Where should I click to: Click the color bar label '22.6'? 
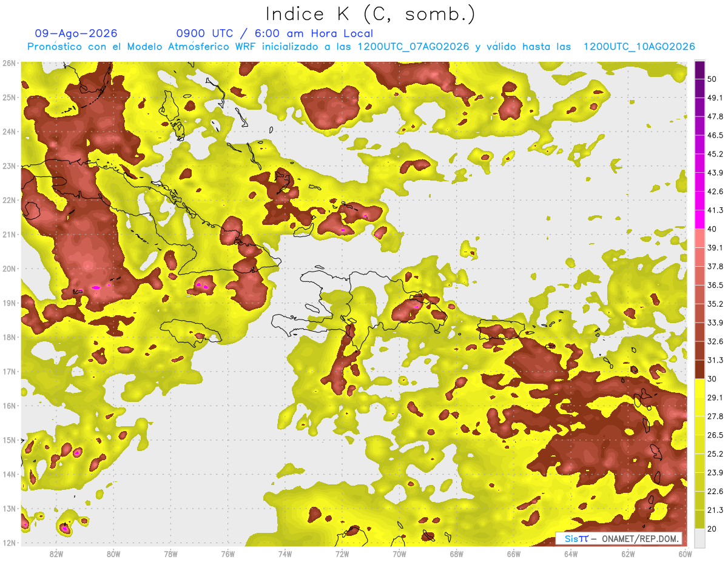pyautogui.click(x=715, y=491)
